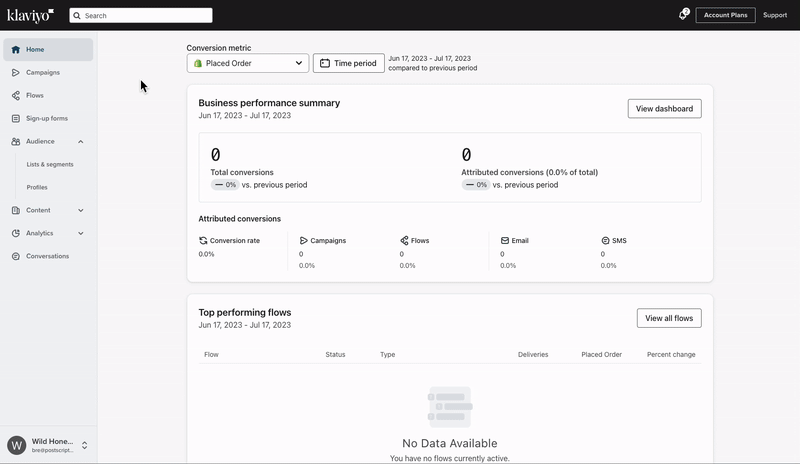Click the SMS bubble icon

605,240
